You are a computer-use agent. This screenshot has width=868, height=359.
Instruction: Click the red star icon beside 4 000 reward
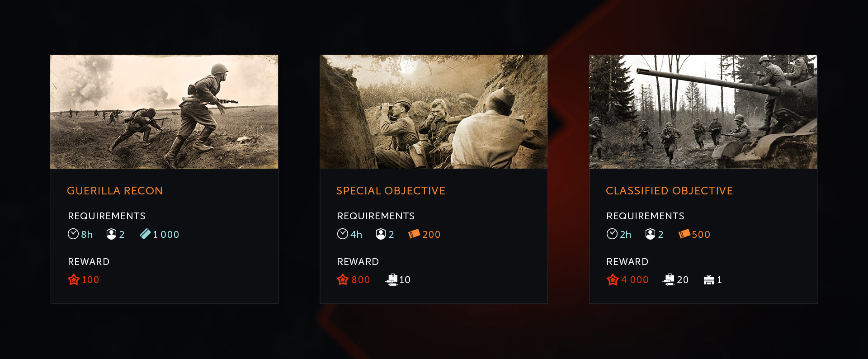click(x=613, y=279)
